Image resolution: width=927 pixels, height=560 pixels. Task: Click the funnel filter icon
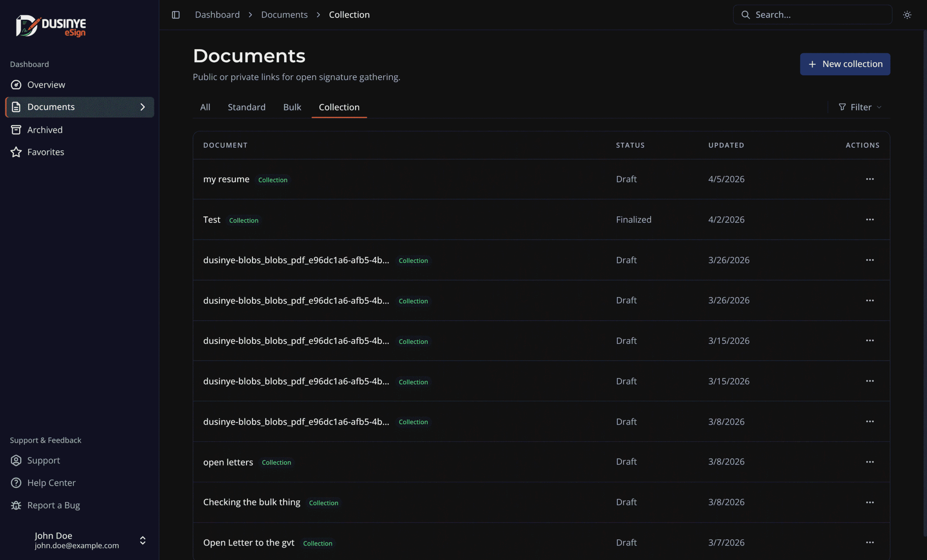[842, 107]
